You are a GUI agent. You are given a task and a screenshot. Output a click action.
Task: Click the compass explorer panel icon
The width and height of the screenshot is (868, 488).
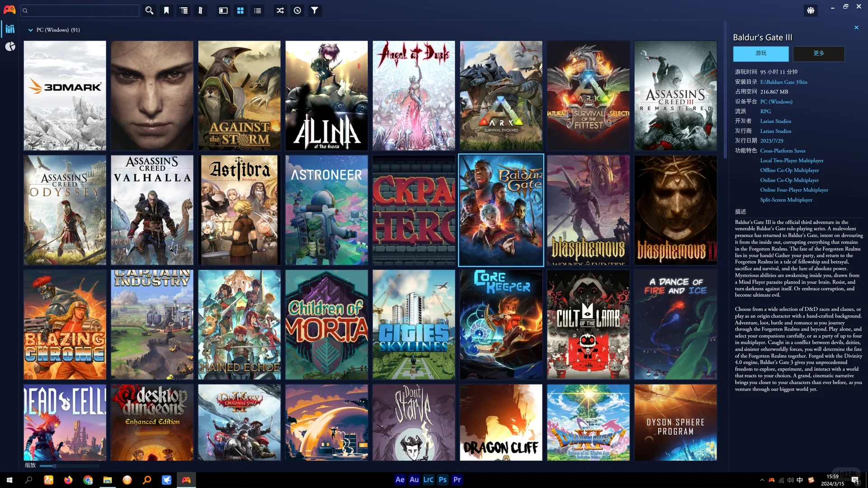297,10
